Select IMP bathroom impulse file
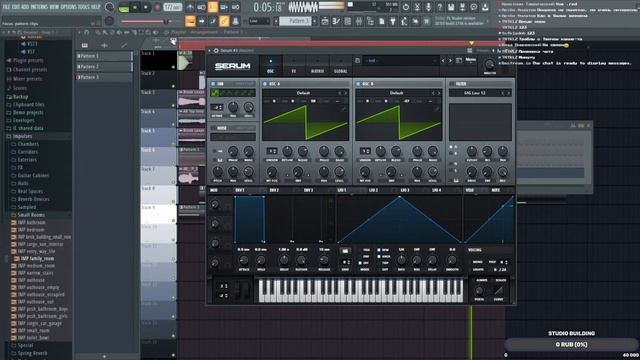This screenshot has width=640, height=360. coord(32,222)
